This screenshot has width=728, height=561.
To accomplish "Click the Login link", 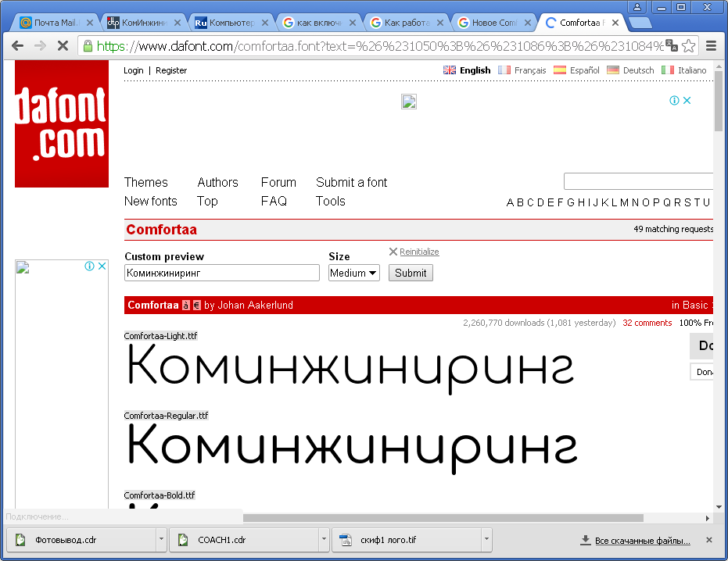I will 133,70.
